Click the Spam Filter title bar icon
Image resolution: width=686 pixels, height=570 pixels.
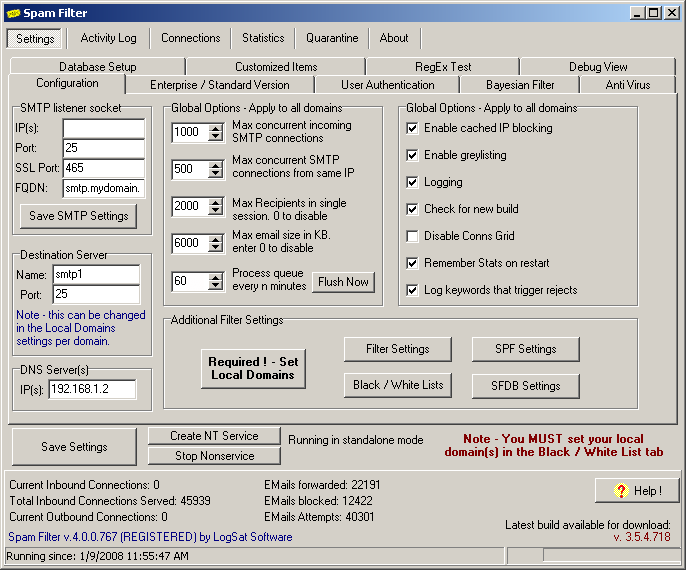13,12
